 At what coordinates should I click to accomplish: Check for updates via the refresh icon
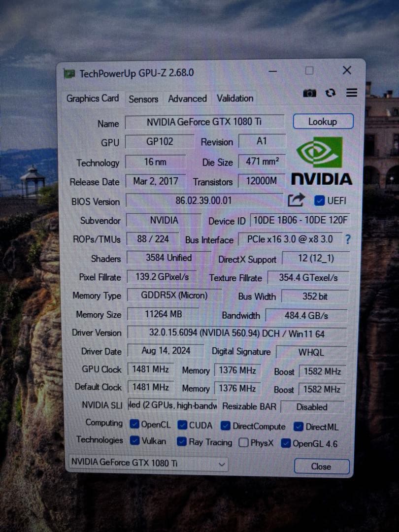click(330, 93)
